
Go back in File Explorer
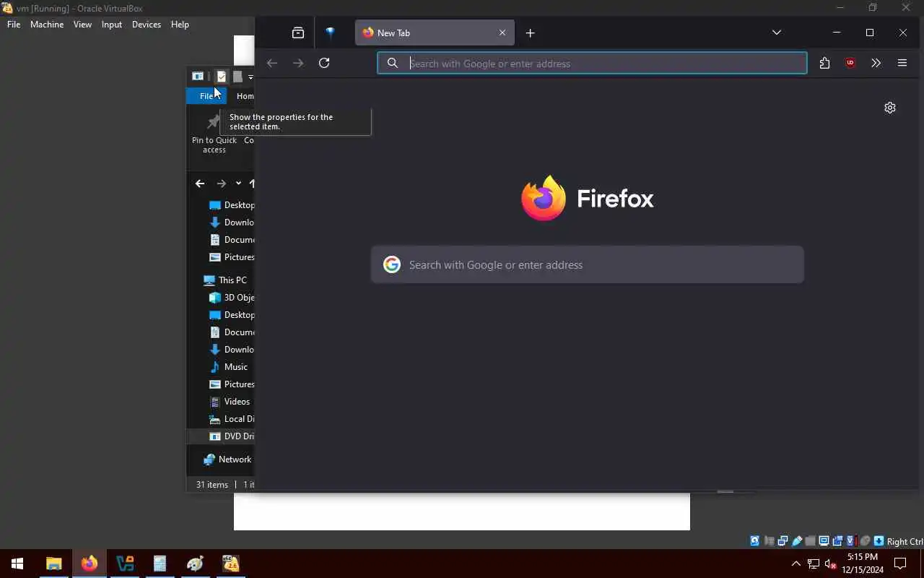click(x=200, y=184)
